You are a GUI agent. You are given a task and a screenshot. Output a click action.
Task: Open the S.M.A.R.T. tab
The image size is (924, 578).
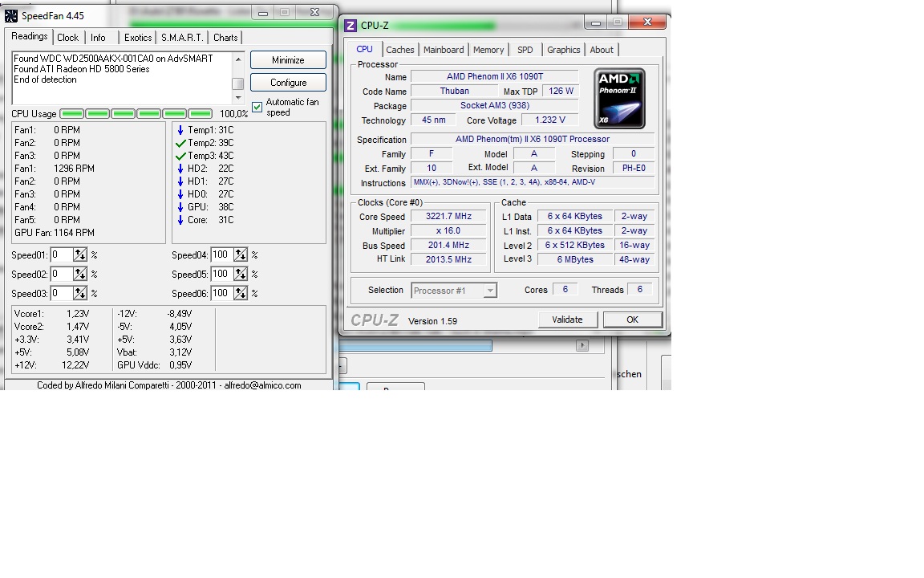point(183,38)
